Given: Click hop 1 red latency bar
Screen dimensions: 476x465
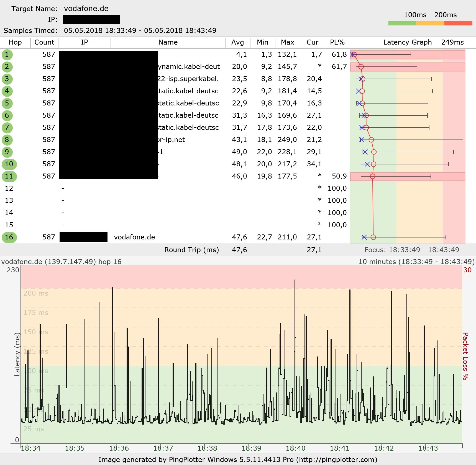Looking at the screenshot, I should tap(408, 55).
